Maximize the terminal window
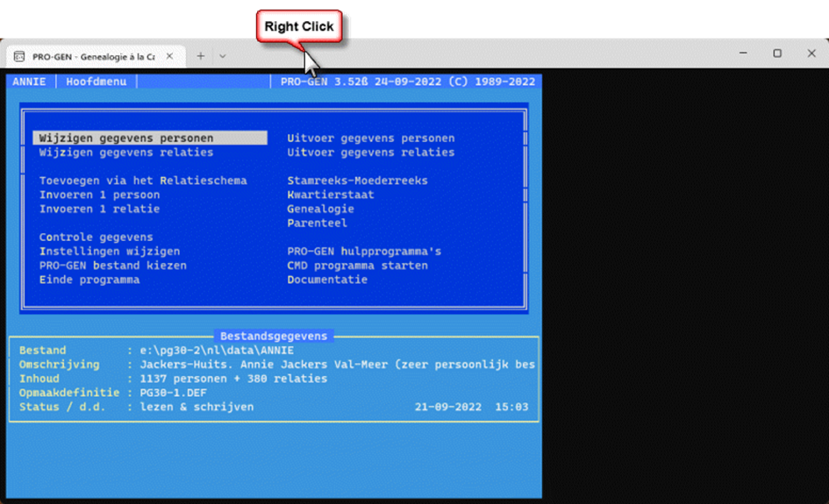 tap(777, 53)
